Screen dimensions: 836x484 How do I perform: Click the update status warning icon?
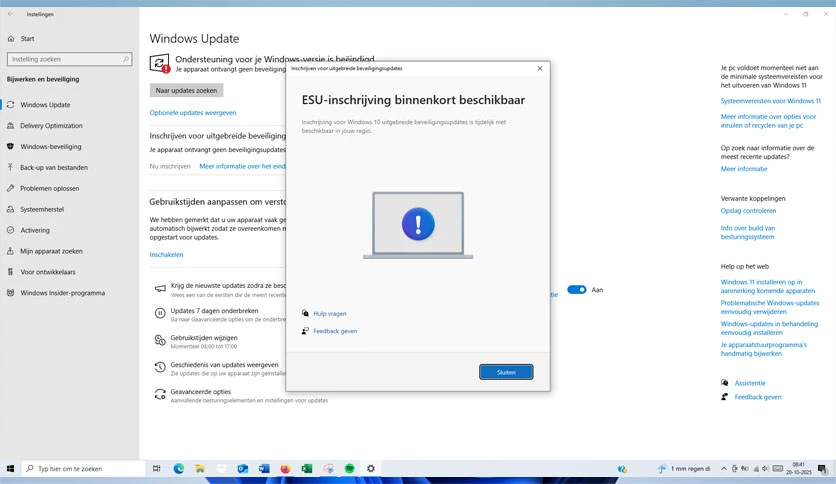[159, 63]
